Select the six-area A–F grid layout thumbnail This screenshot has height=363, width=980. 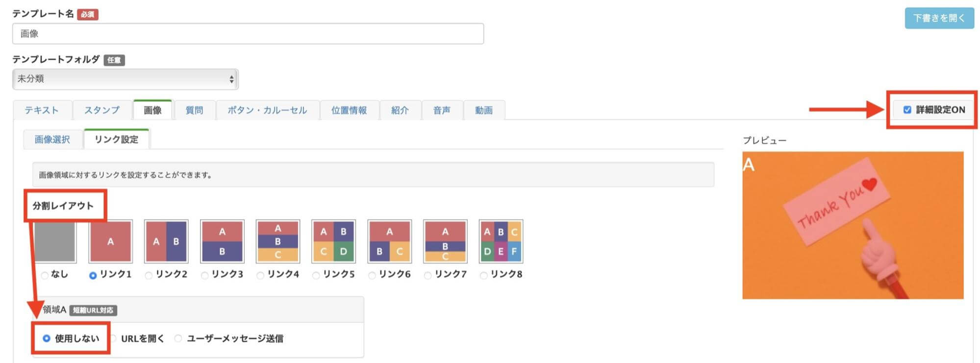(x=501, y=241)
